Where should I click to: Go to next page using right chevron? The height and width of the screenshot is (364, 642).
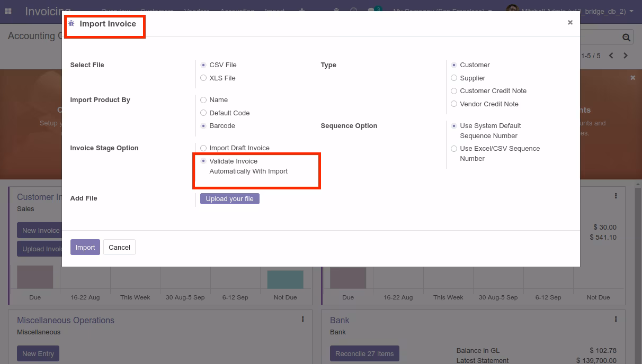point(626,56)
